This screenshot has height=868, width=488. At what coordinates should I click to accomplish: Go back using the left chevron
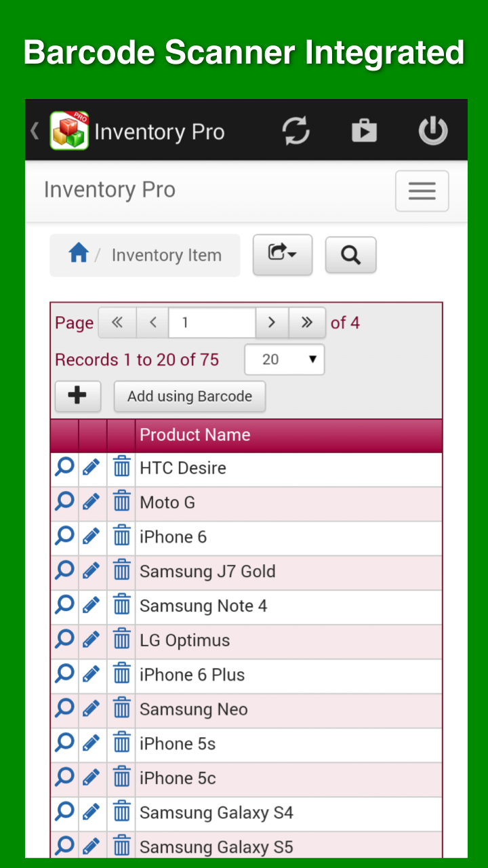pos(35,130)
